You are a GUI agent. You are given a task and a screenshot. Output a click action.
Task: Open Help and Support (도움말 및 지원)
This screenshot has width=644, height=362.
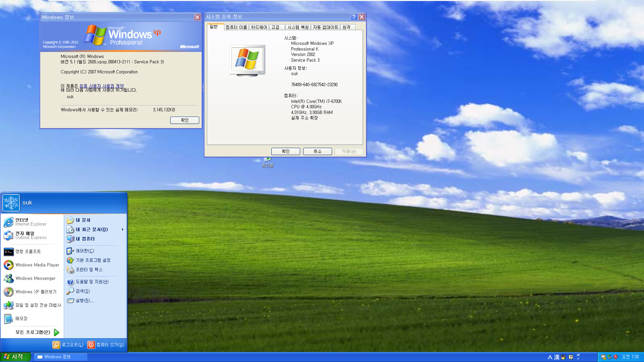point(95,282)
